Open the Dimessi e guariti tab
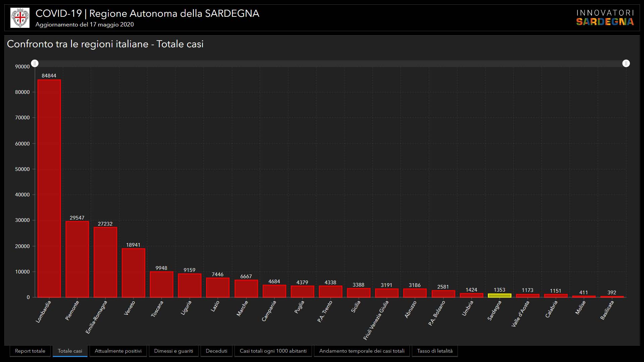Screen dimensions: 644x362 (x=173, y=351)
